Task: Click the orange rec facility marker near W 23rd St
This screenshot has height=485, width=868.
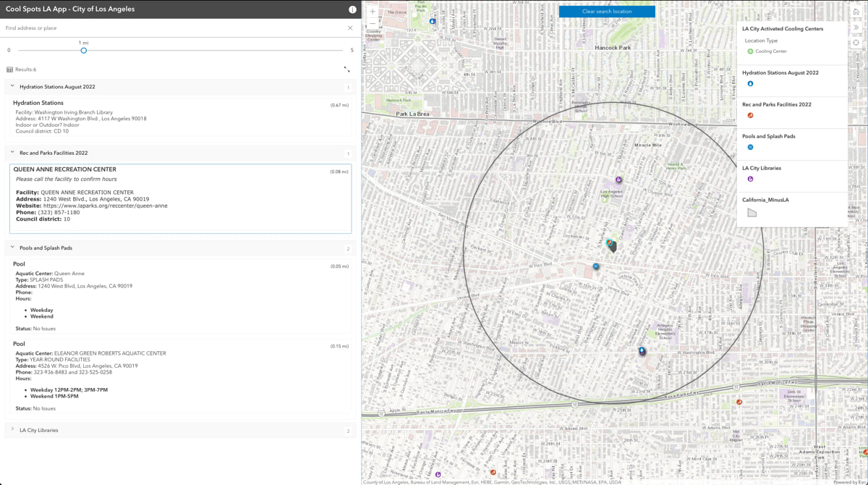Action: [739, 402]
